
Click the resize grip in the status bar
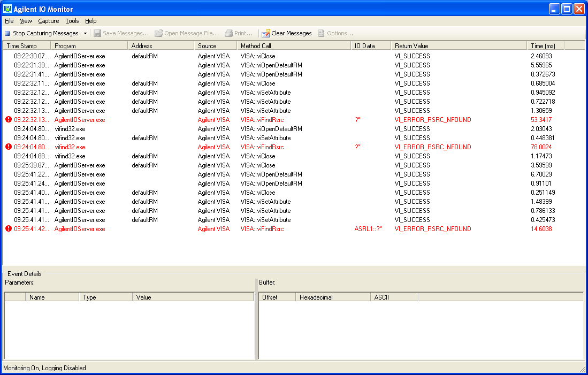pos(583,369)
